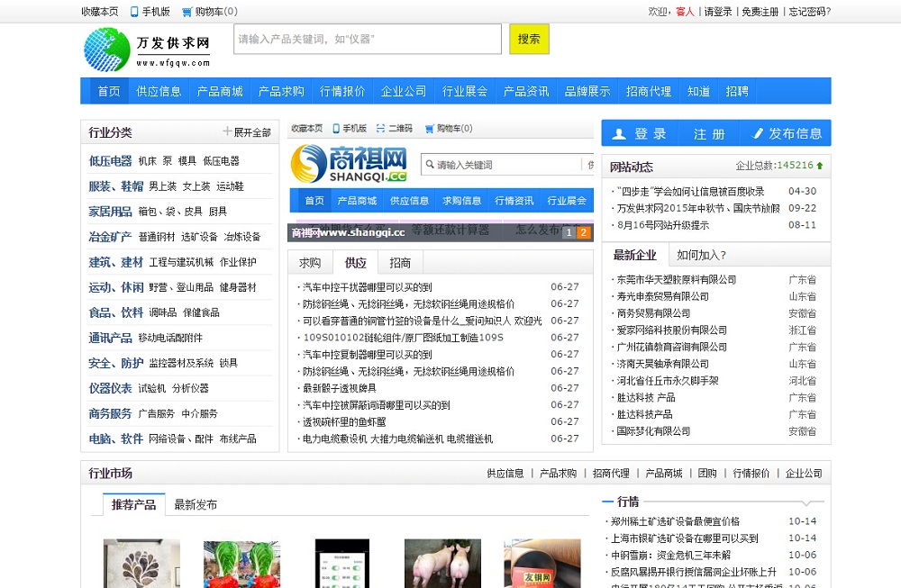This screenshot has width=901, height=588.
Task: Click the user icon beside 登录 button
Action: [619, 133]
